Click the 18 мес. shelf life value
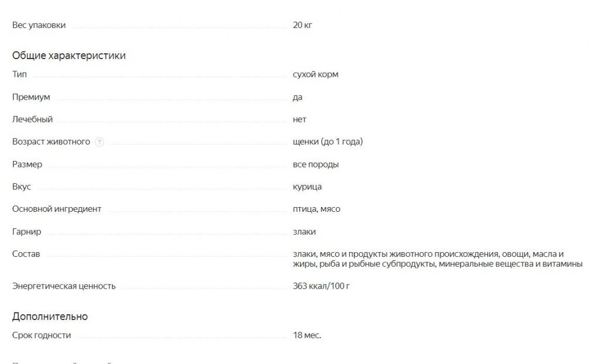Image resolution: width=600 pixels, height=364 pixels. point(307,335)
